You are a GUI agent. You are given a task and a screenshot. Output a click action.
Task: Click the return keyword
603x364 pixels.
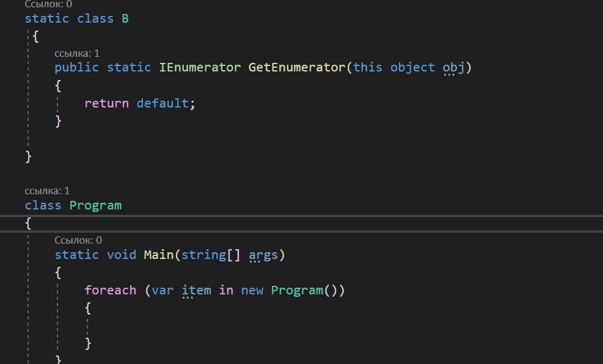point(106,103)
